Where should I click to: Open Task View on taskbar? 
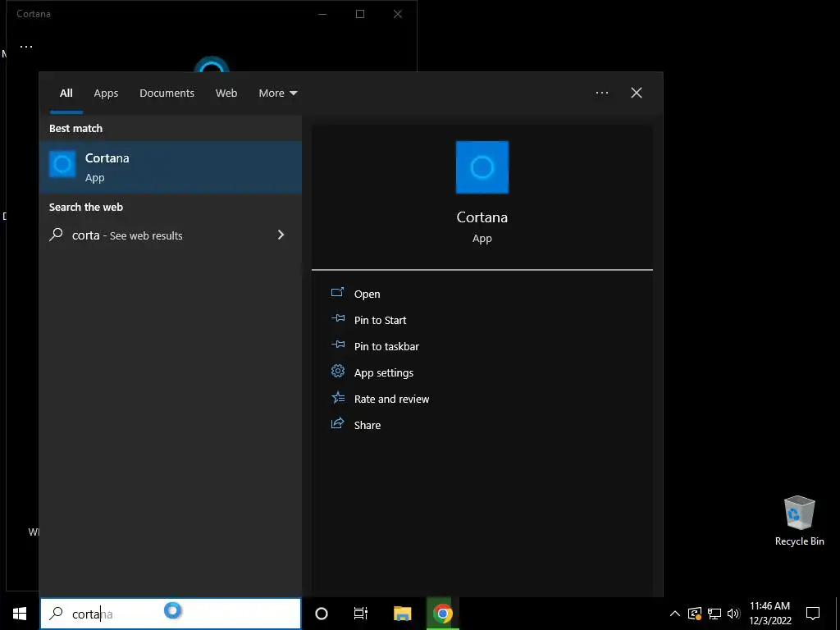361,614
